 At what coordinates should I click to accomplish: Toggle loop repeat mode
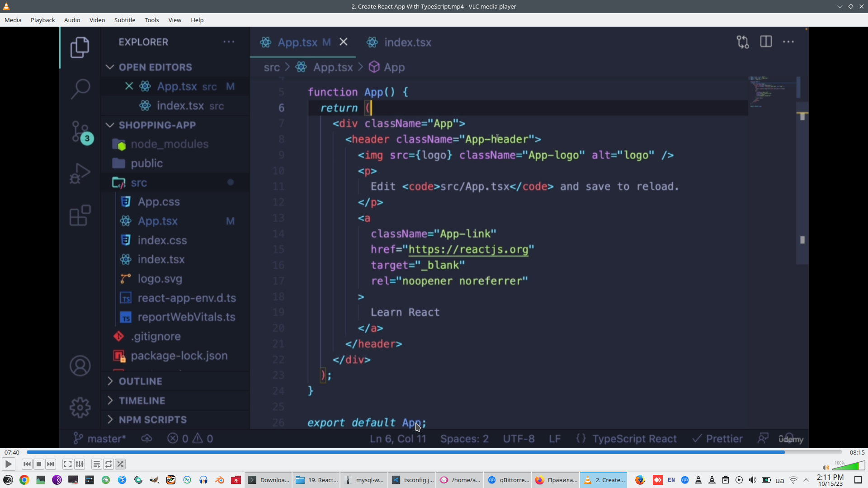[108, 464]
